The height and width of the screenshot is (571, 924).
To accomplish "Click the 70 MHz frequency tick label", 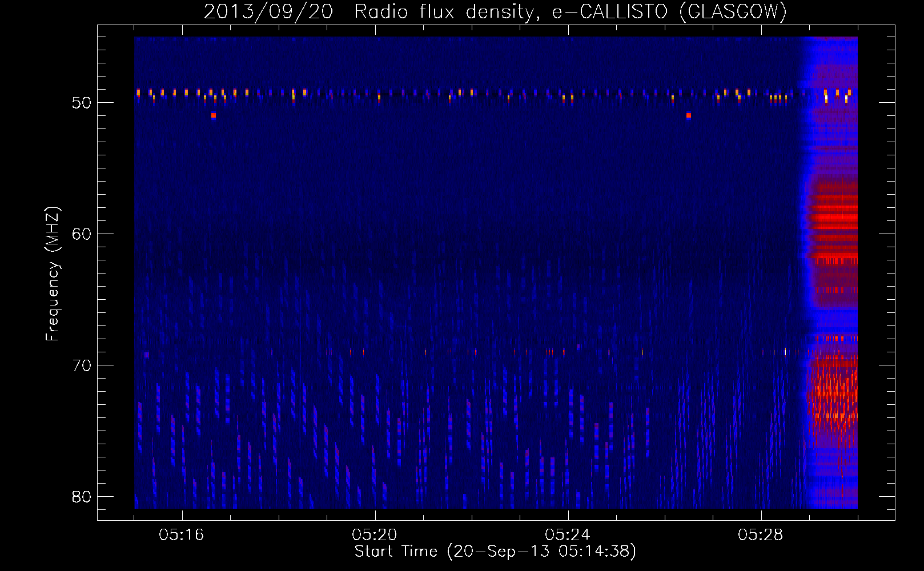I will (82, 365).
